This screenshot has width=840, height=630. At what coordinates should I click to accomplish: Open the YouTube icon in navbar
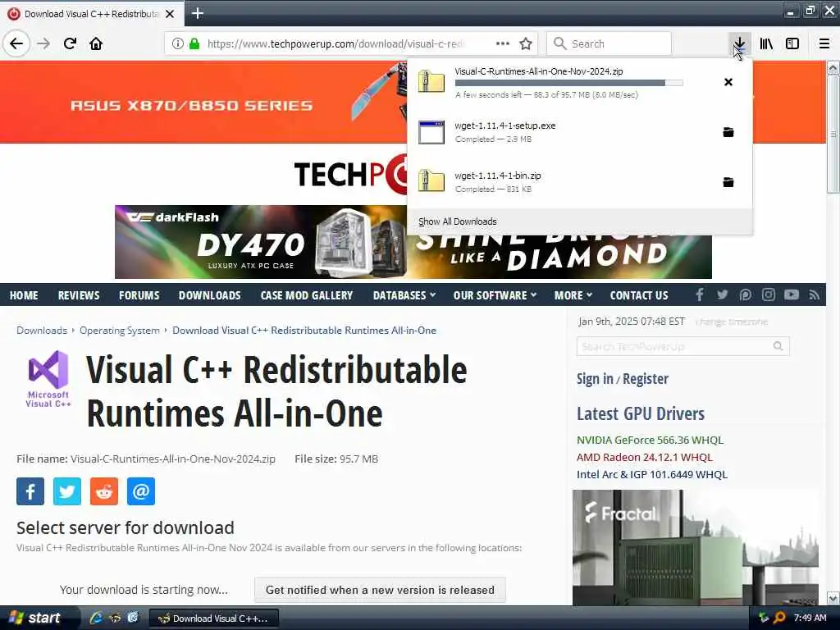pyautogui.click(x=792, y=294)
